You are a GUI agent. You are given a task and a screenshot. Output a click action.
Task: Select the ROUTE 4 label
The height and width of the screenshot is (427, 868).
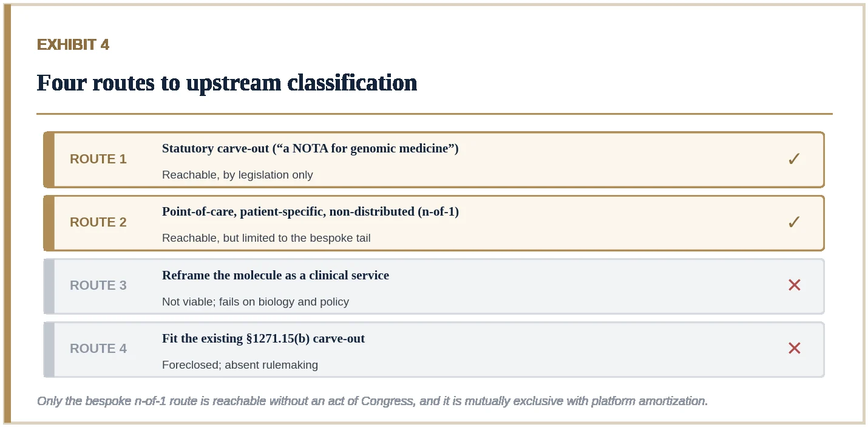[98, 349]
